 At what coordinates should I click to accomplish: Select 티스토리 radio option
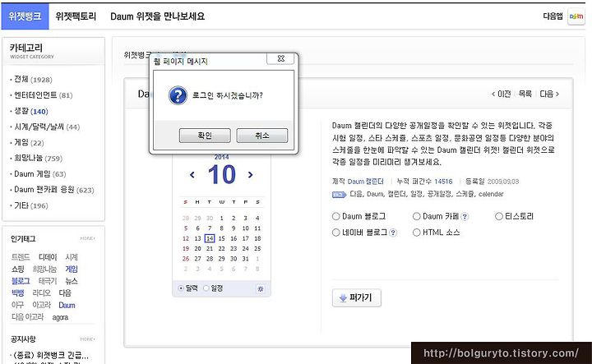(x=499, y=217)
